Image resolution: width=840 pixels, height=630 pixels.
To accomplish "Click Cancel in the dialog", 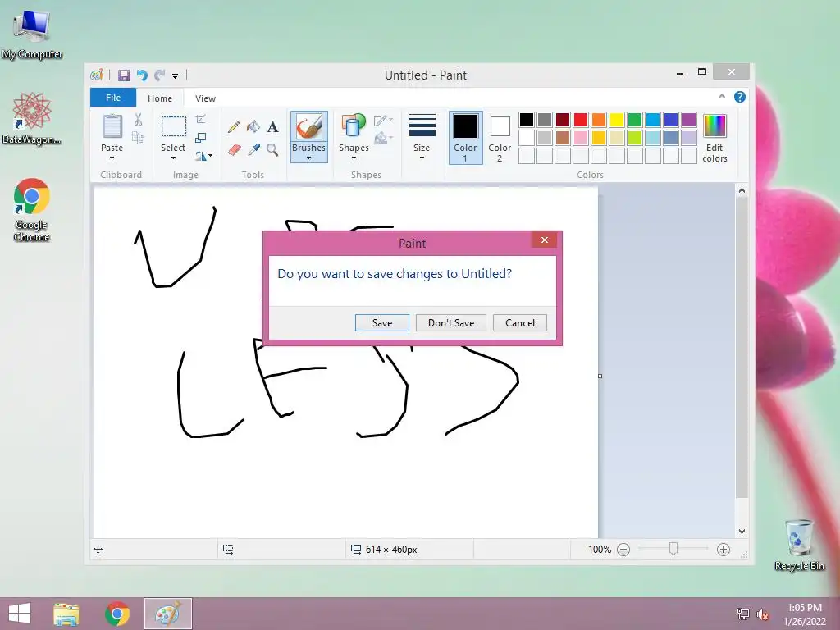I will pyautogui.click(x=519, y=323).
